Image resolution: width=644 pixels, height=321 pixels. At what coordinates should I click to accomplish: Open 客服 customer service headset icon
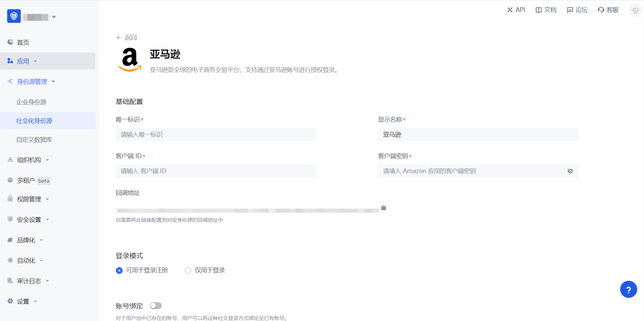pos(608,10)
